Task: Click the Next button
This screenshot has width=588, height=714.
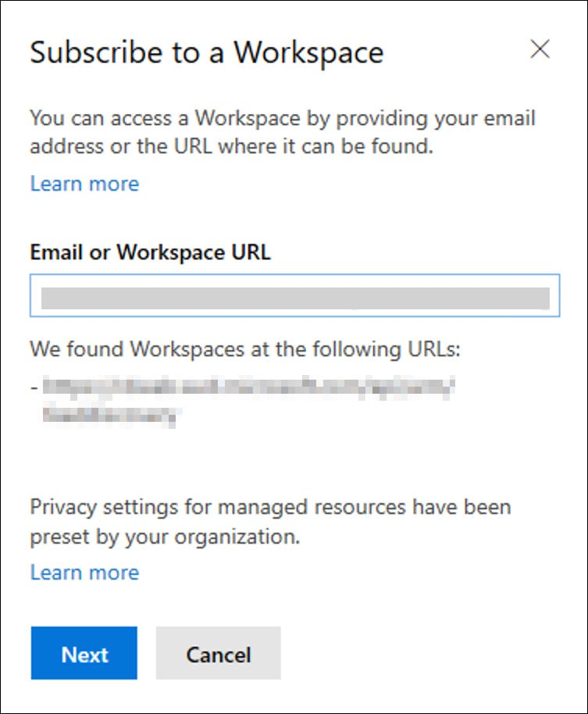Action: pyautogui.click(x=84, y=653)
